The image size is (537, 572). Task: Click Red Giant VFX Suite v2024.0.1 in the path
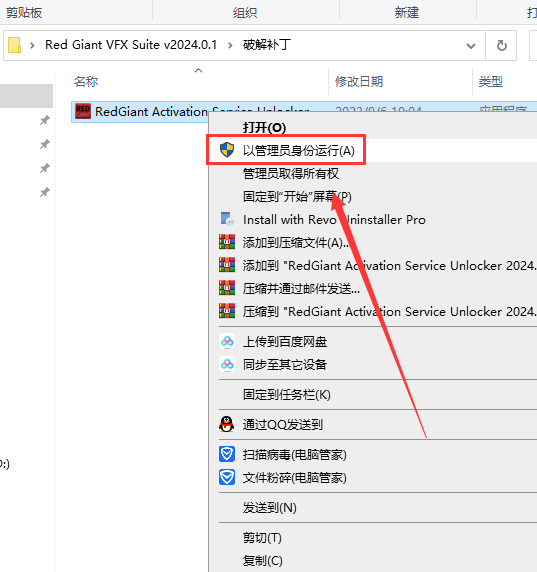pos(131,45)
